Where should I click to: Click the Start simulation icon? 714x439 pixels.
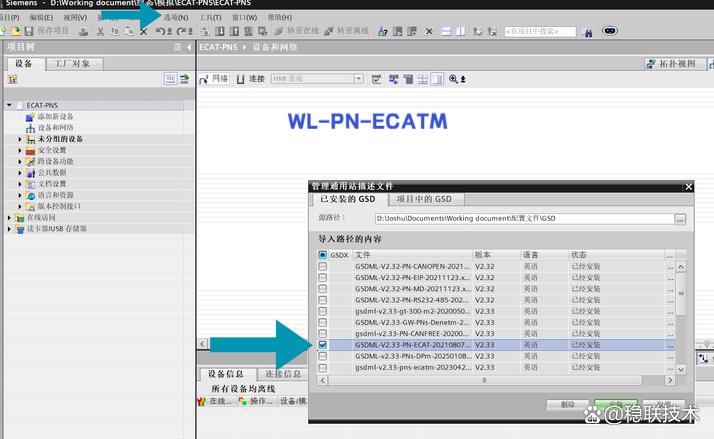pyautogui.click(x=249, y=31)
